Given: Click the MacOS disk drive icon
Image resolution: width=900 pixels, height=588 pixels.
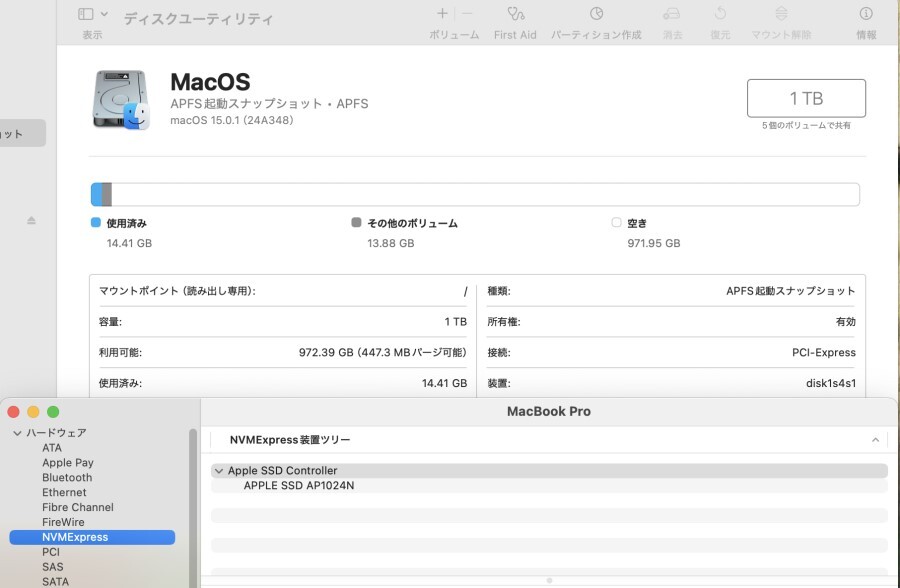Looking at the screenshot, I should click(120, 99).
